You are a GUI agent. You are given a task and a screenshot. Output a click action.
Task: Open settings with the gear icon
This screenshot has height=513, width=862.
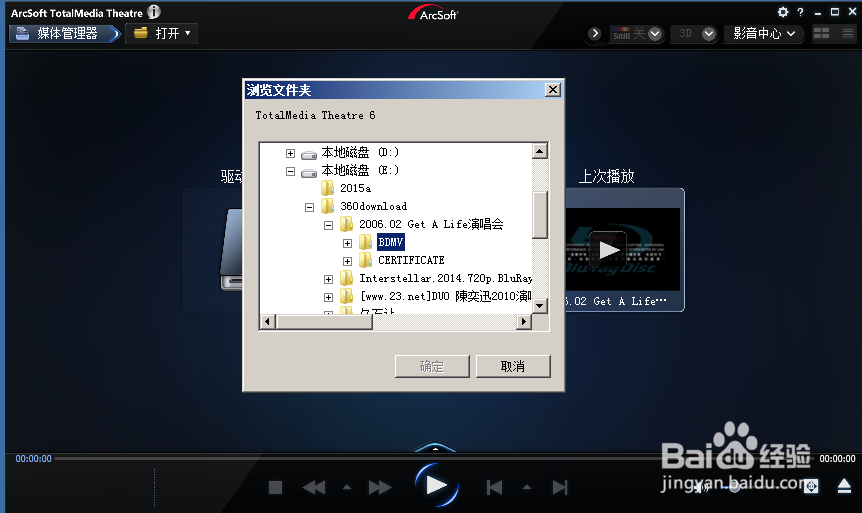click(783, 12)
